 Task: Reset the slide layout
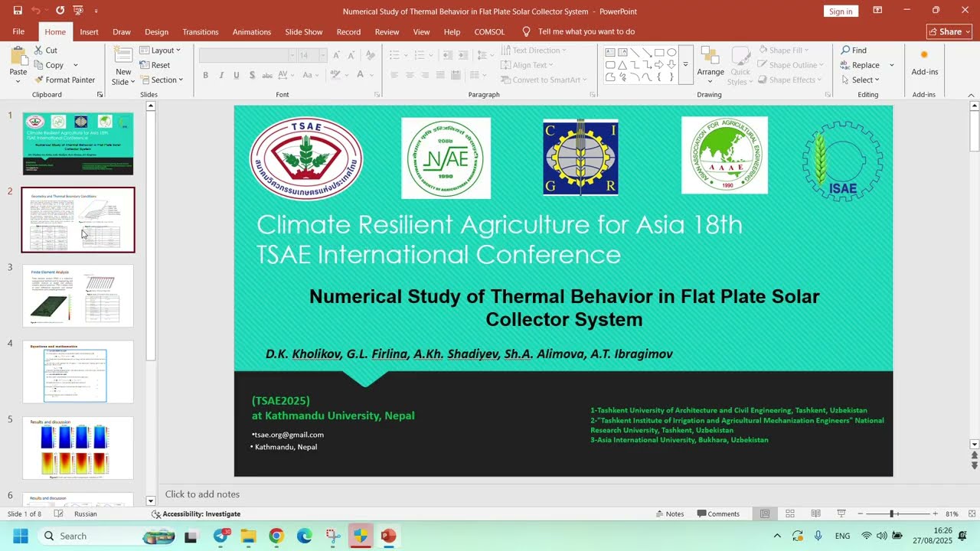pos(155,65)
